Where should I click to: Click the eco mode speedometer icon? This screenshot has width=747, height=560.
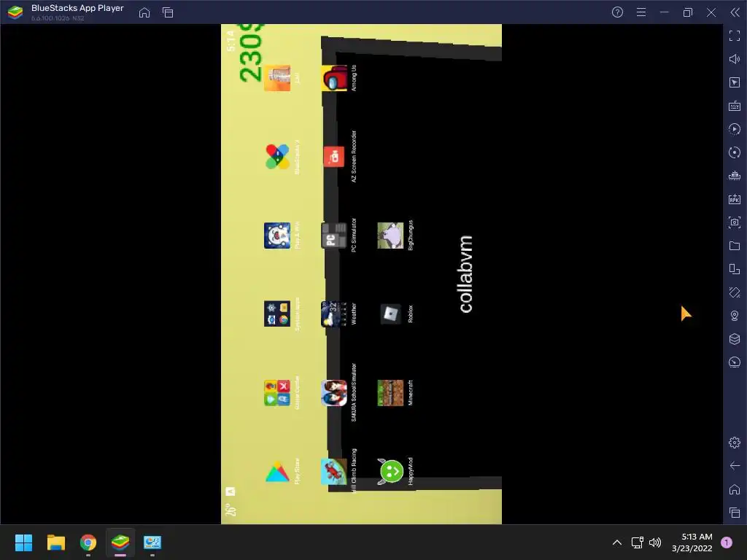[734, 362]
